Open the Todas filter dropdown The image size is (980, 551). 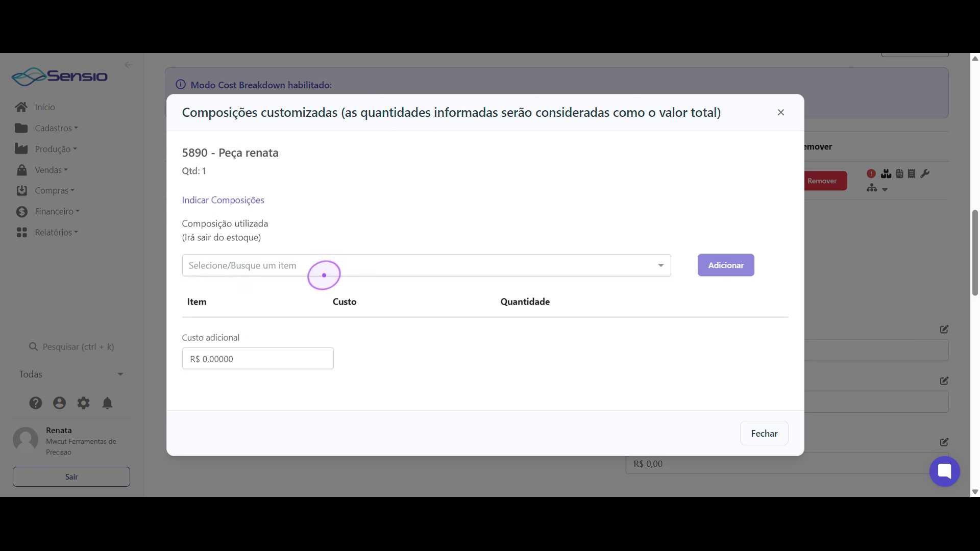71,374
